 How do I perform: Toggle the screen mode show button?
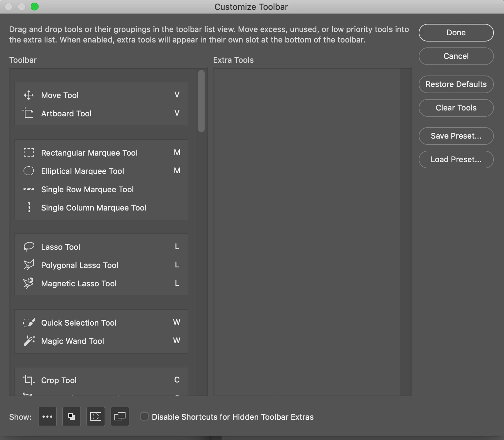120,416
